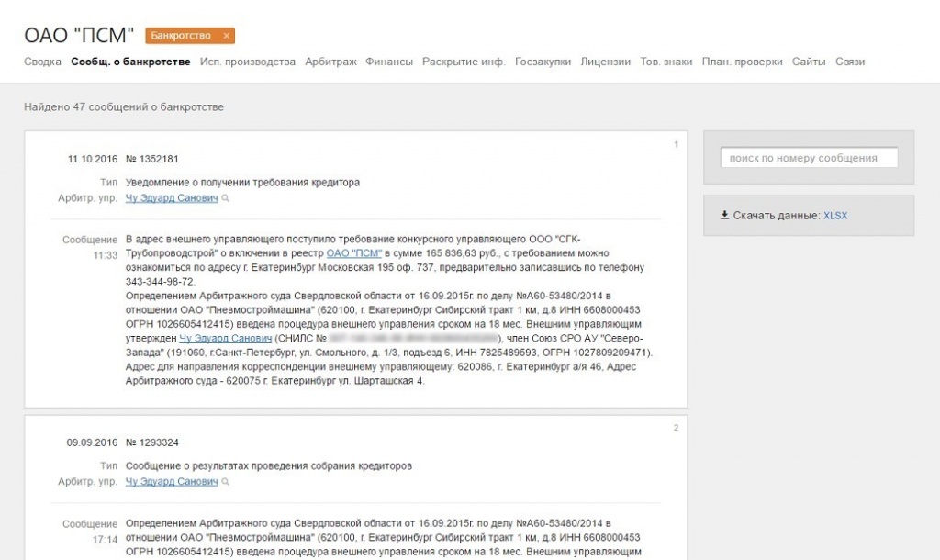
Task: Open the Финансы tab
Action: pos(389,62)
